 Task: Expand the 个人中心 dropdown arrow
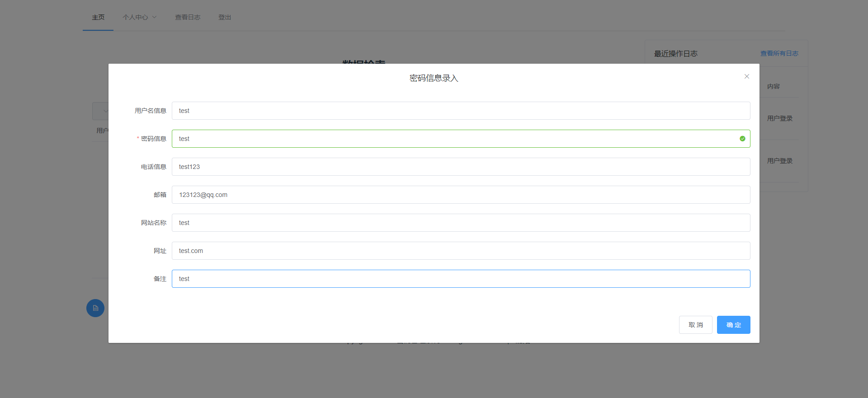155,17
